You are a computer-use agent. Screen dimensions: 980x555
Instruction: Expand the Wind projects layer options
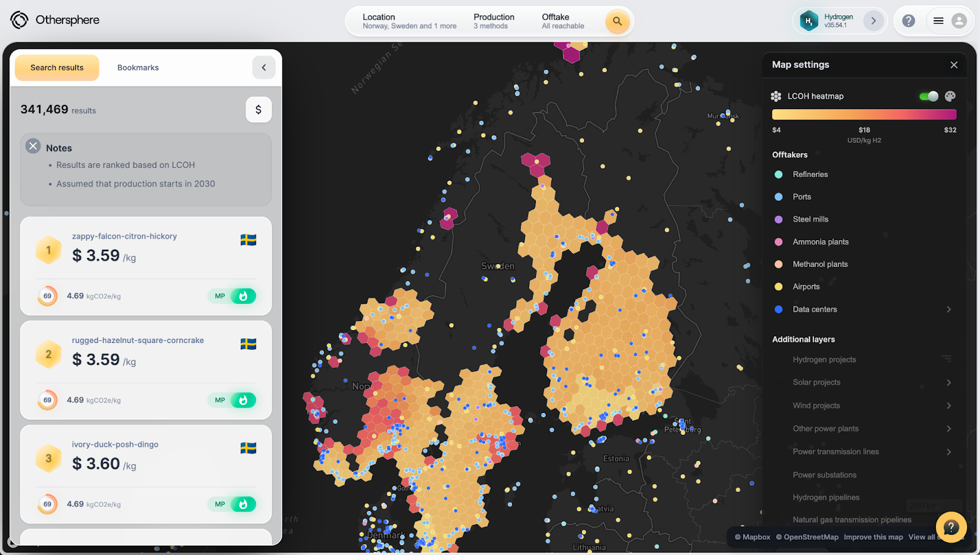(x=949, y=406)
